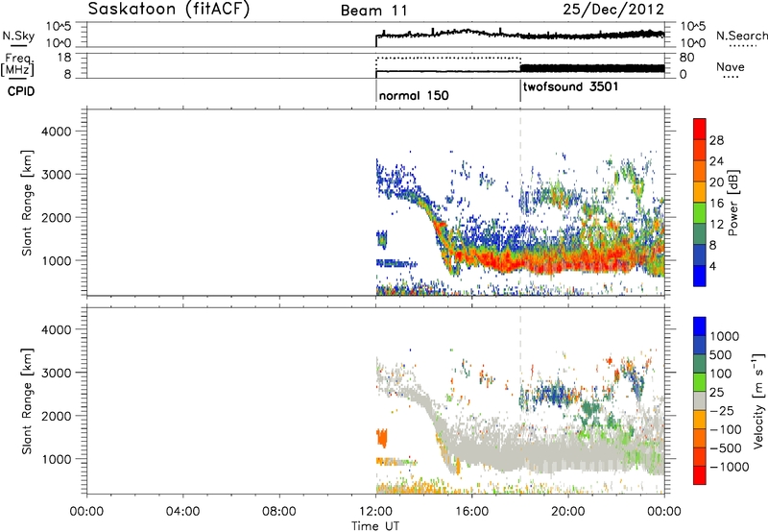The height and width of the screenshot is (532, 768).
Task: Click the gray band of velocity color bar
Action: click(700, 400)
